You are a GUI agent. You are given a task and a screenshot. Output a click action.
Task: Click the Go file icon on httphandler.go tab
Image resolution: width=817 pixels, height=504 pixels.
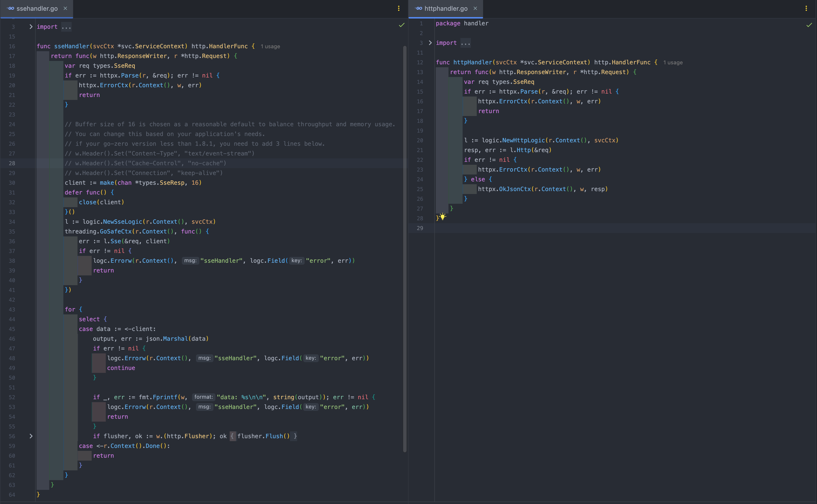pyautogui.click(x=419, y=8)
